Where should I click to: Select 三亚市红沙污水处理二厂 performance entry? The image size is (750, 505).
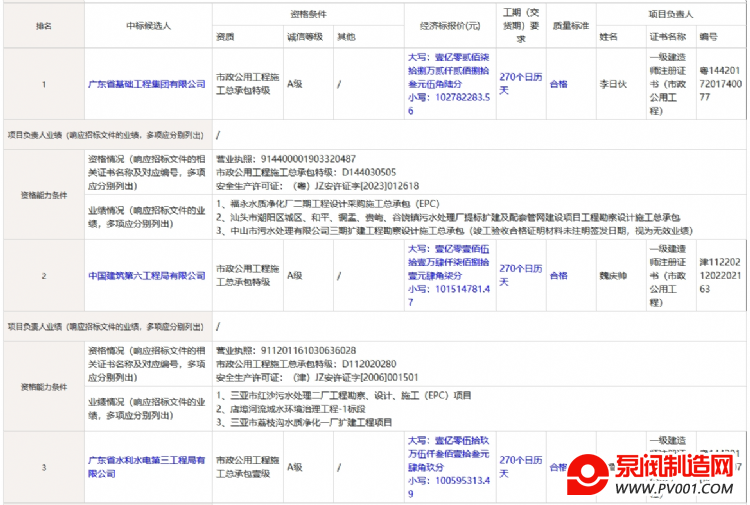point(344,395)
